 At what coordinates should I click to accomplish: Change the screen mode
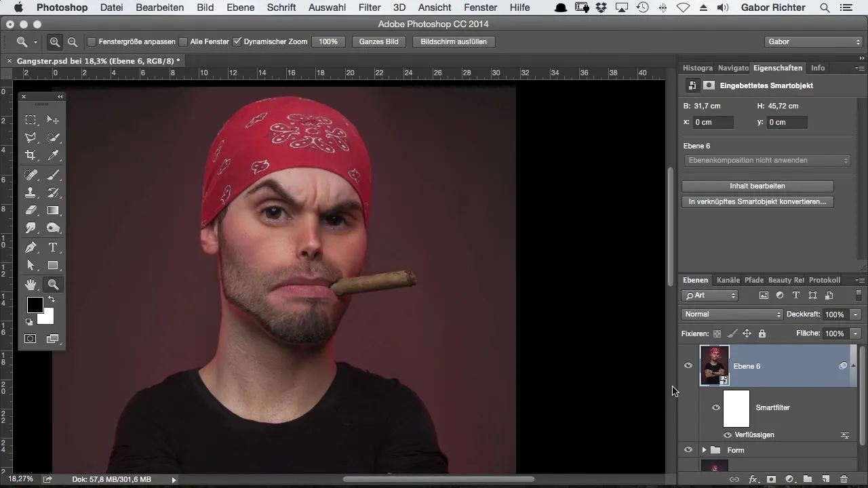(53, 339)
